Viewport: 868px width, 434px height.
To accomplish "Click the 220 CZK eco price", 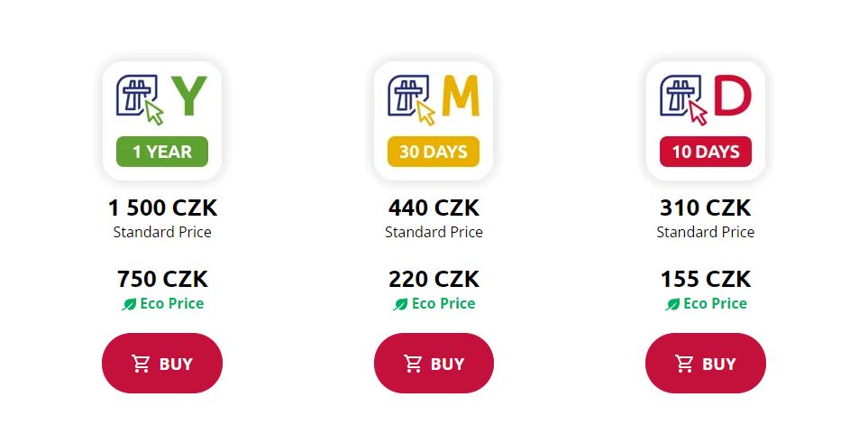I will 434,279.
